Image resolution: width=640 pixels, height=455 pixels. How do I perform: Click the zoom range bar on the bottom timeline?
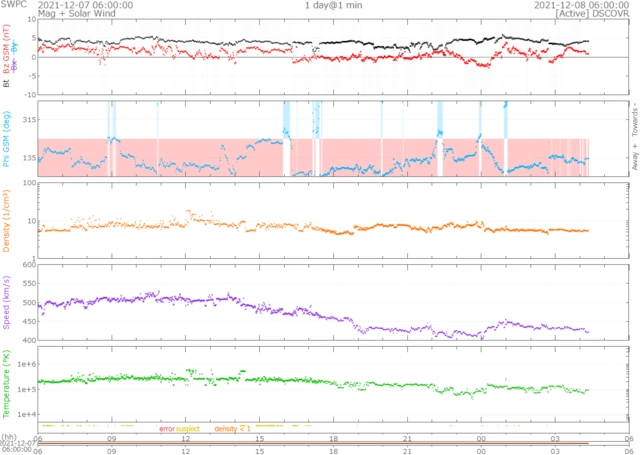coord(313,443)
